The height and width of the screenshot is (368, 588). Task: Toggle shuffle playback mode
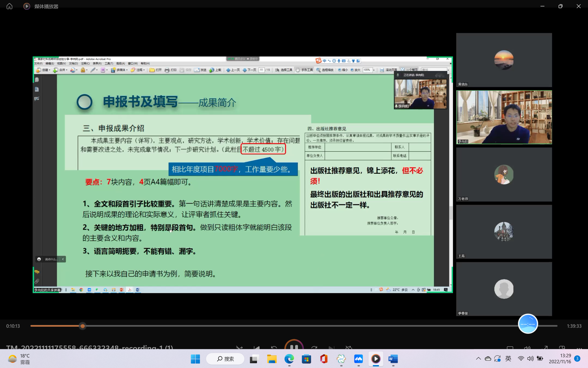click(239, 347)
